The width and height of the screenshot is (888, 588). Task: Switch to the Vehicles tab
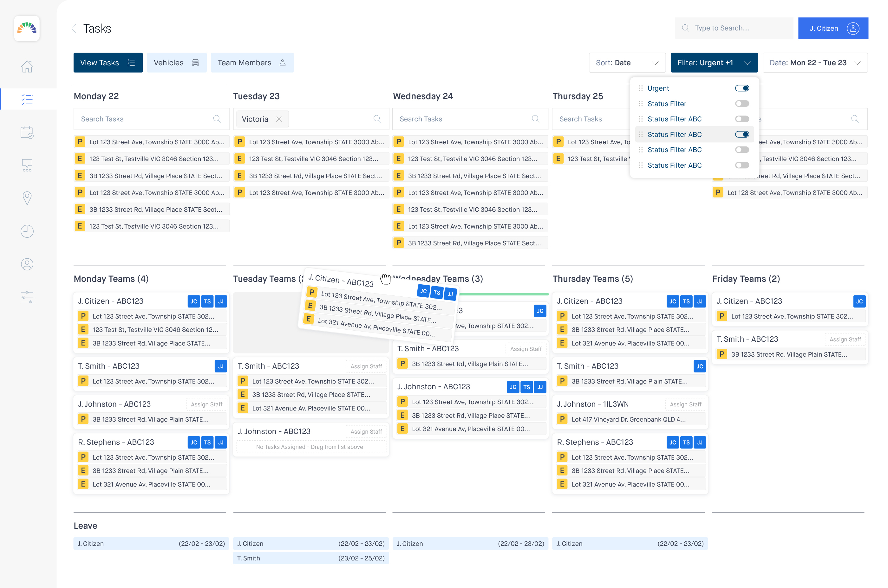coord(176,63)
